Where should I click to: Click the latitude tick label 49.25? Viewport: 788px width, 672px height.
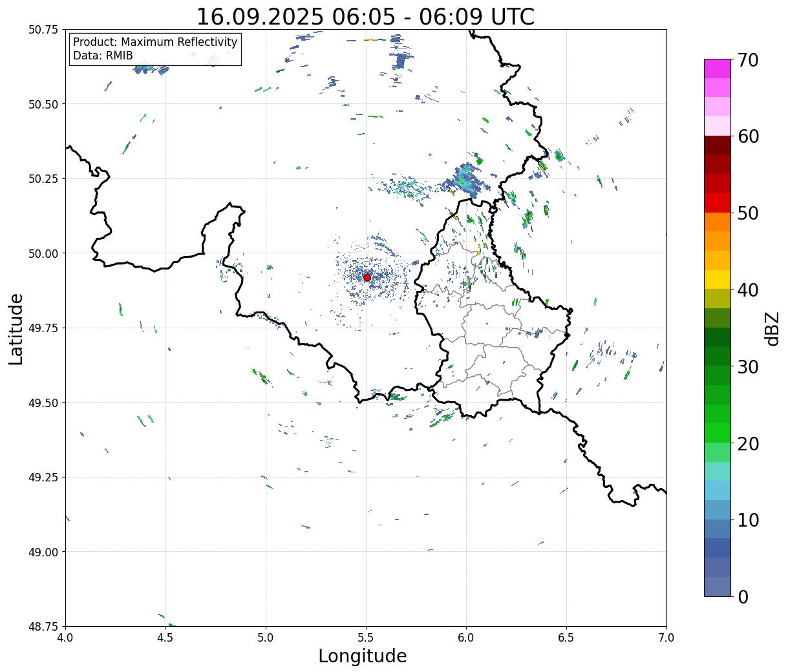tap(43, 478)
